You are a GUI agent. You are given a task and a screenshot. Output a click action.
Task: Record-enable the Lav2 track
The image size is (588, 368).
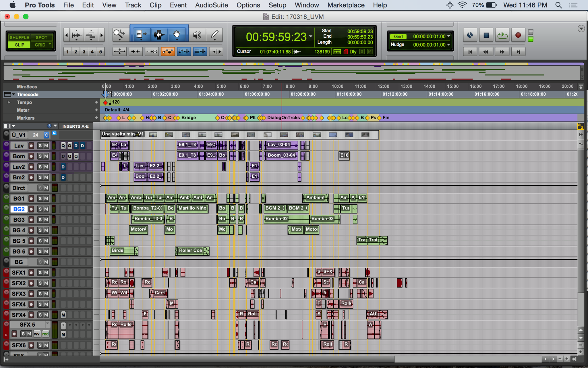pos(31,167)
